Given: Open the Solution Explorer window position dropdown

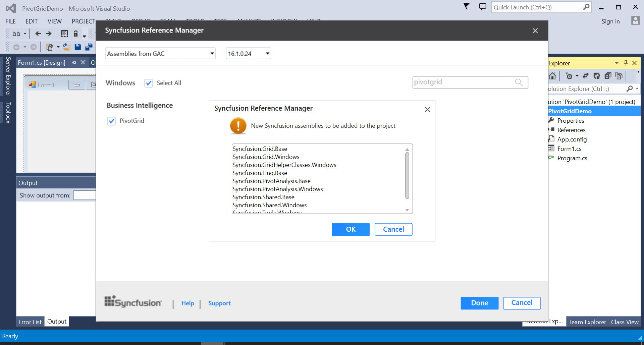Looking at the screenshot, I should click(616, 63).
